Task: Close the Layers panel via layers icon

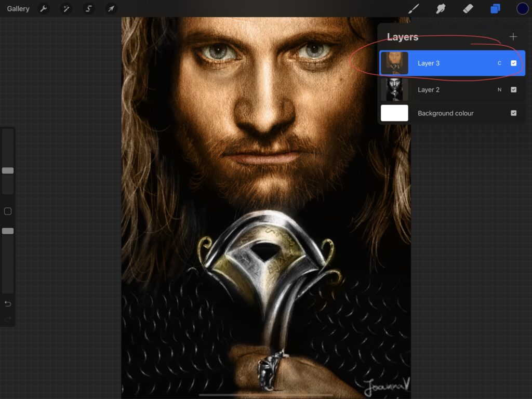Action: pos(495,9)
